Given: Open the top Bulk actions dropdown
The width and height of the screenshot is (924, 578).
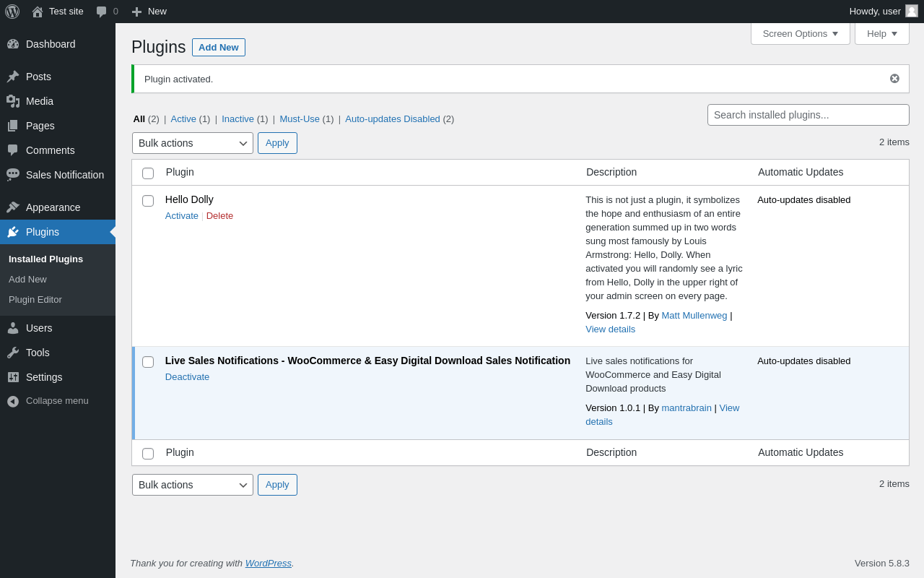Looking at the screenshot, I should pyautogui.click(x=192, y=143).
